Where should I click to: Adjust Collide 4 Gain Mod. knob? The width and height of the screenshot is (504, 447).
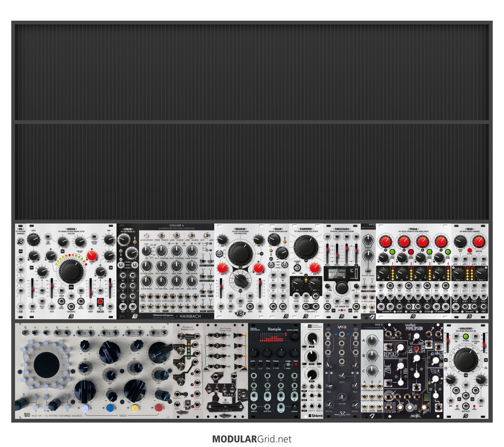(x=146, y=281)
